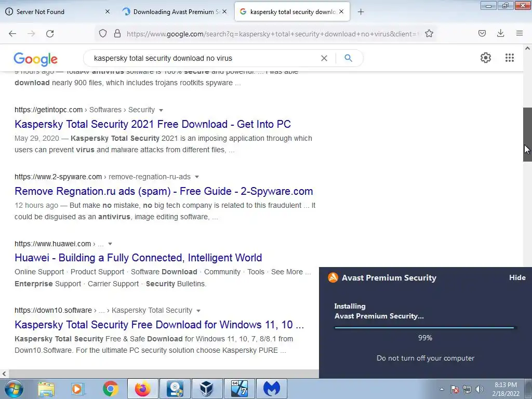532x399 pixels.
Task: Click the forward navigation arrow
Action: [31, 34]
